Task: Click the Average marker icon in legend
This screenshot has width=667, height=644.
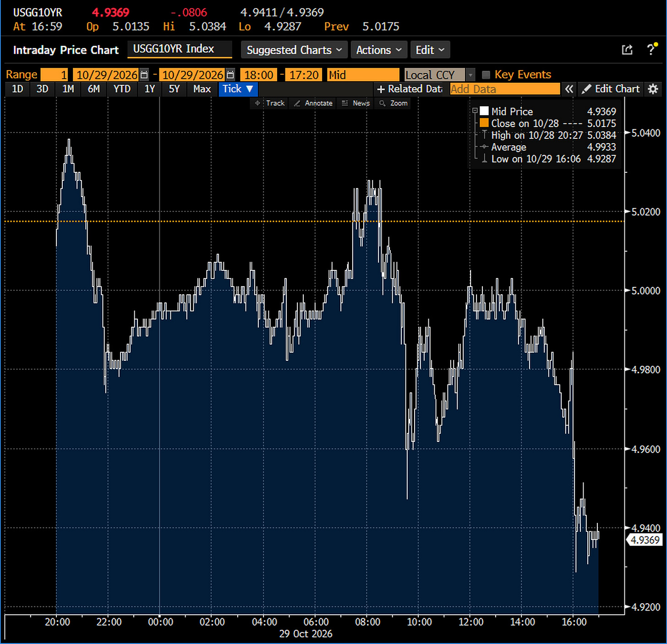Action: pyautogui.click(x=484, y=147)
